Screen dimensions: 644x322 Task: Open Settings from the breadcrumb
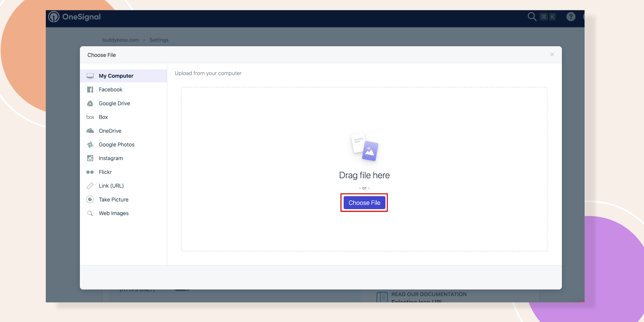click(159, 40)
